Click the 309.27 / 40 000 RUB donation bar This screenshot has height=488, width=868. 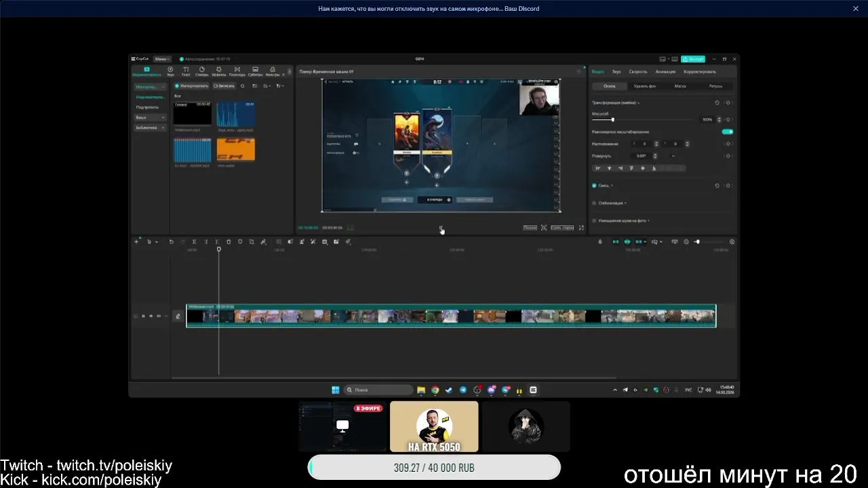pos(434,468)
